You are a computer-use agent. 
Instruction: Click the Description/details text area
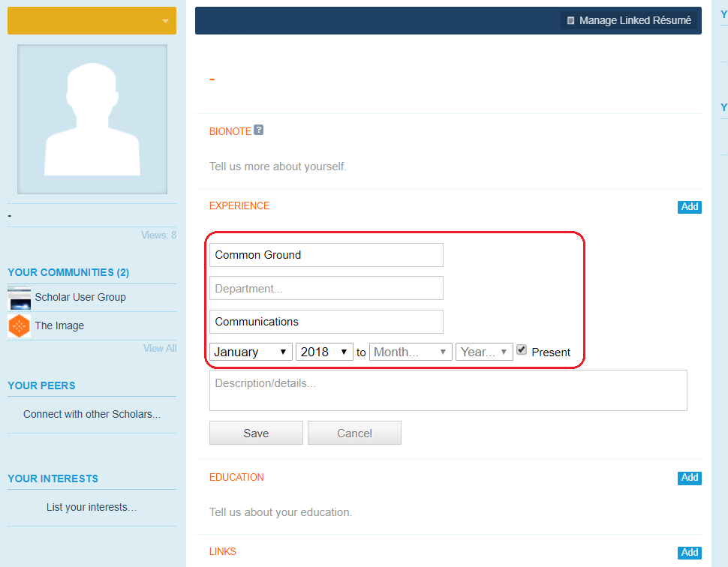(448, 390)
